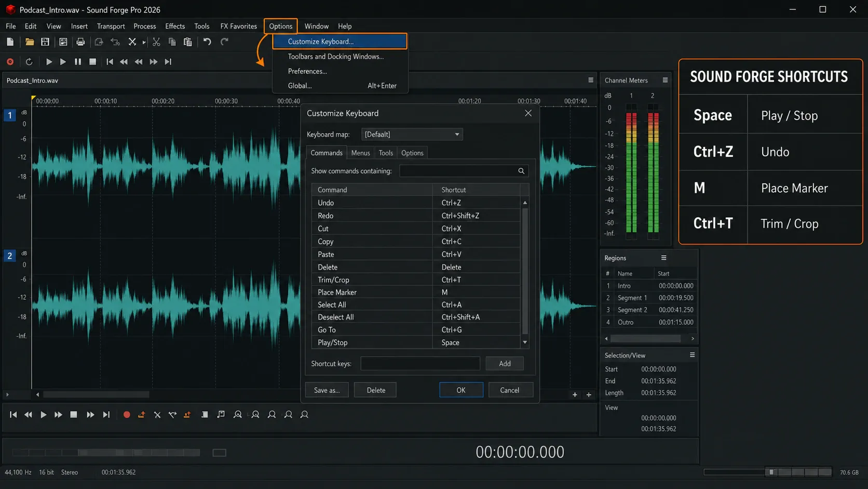This screenshot has width=868, height=489.
Task: Open the Selection/View panel menu icon
Action: click(692, 355)
